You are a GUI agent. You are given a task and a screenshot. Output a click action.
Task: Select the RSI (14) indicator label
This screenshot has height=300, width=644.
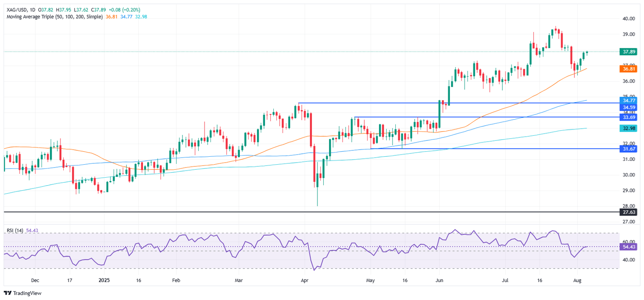[16, 230]
